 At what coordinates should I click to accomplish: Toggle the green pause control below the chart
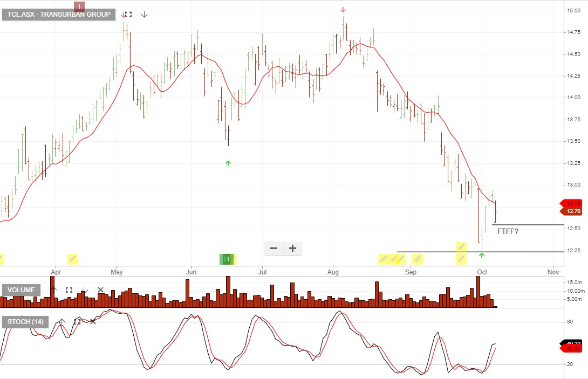tap(226, 259)
